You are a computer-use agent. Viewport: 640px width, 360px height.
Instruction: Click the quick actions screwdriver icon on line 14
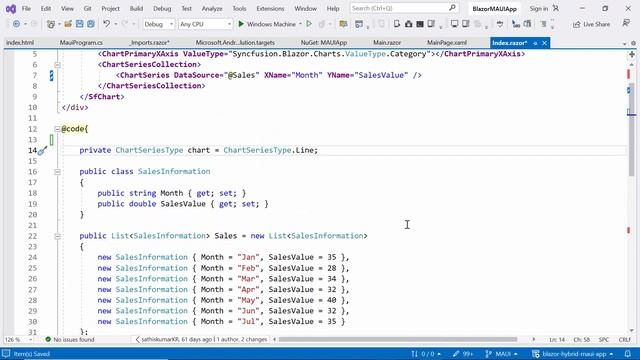tap(42, 151)
